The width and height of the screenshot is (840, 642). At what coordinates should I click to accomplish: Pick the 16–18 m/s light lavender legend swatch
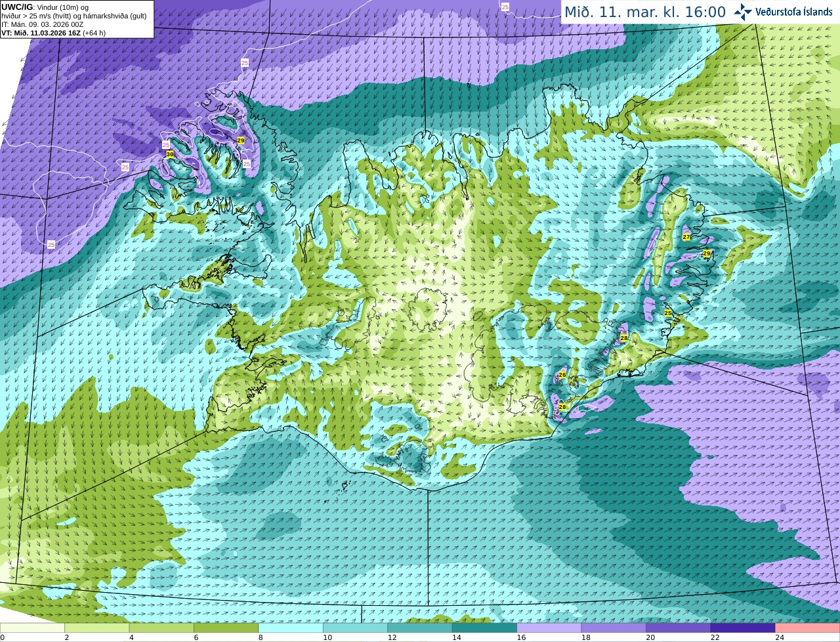[549, 628]
